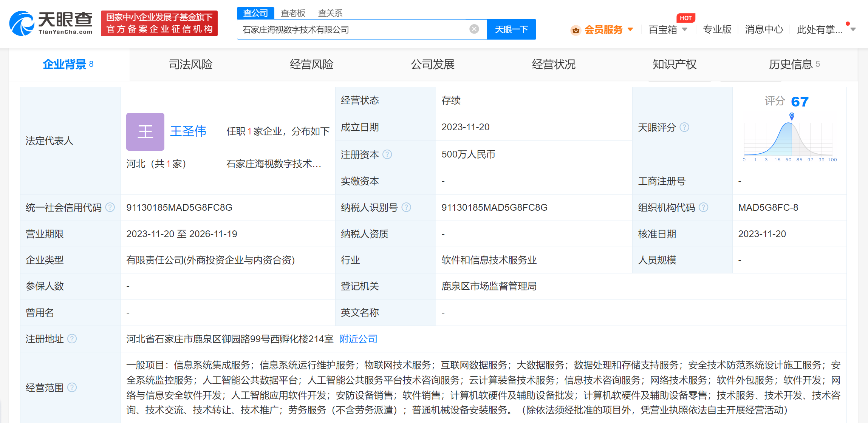868x423 pixels.
Task: Click help icon beside 经营范围
Action: [x=72, y=387]
